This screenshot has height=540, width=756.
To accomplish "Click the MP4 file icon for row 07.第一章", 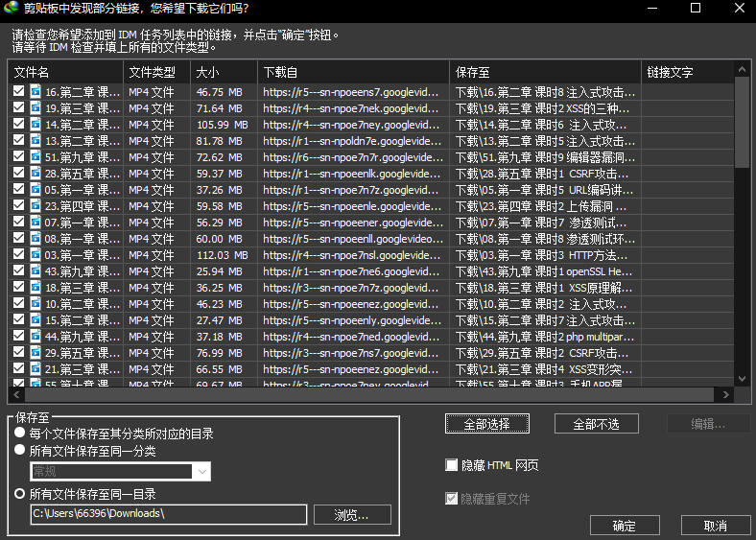I will [35, 223].
